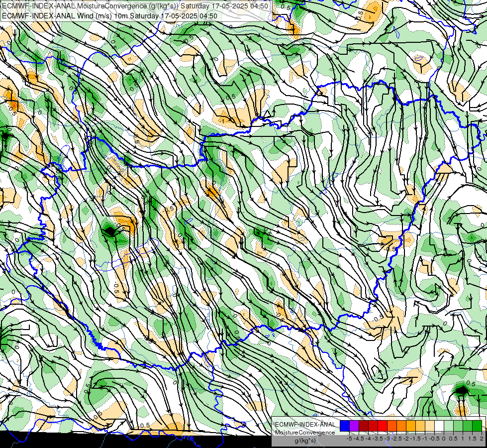Choose the darkest green swatch ending at 2
This screenshot has height=448, width=487.
pos(477,426)
